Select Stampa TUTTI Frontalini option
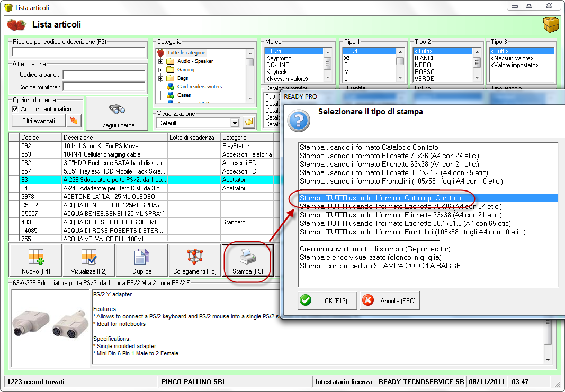The image size is (565, 392). point(412,232)
